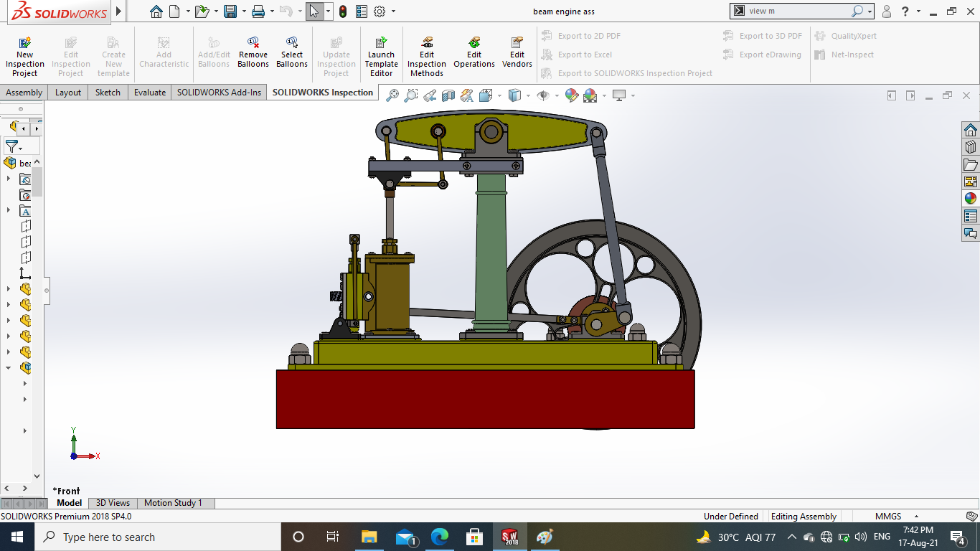
Task: Click the Under Defined status text
Action: coord(731,517)
